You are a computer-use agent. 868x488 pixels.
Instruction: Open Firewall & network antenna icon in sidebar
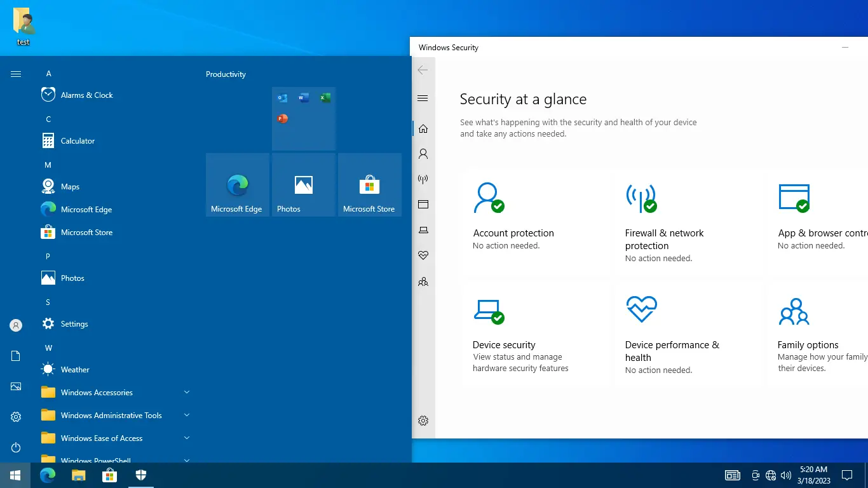423,179
